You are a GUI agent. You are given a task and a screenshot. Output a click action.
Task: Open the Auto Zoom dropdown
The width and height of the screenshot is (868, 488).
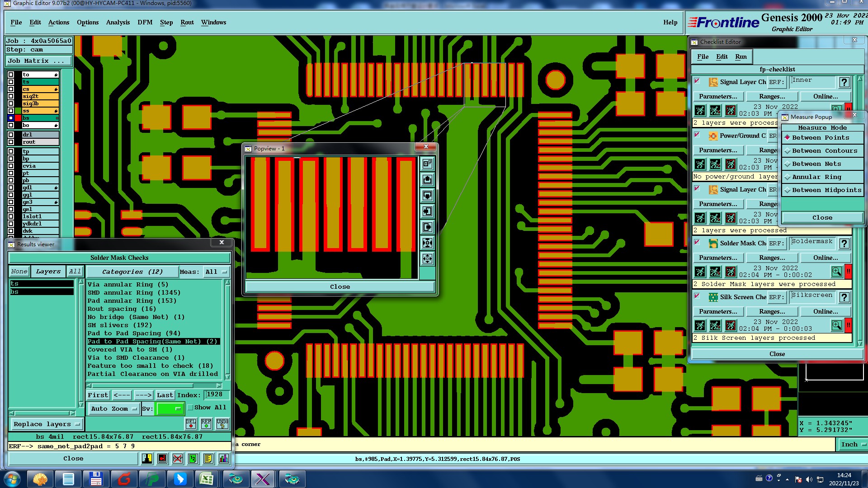coord(113,409)
